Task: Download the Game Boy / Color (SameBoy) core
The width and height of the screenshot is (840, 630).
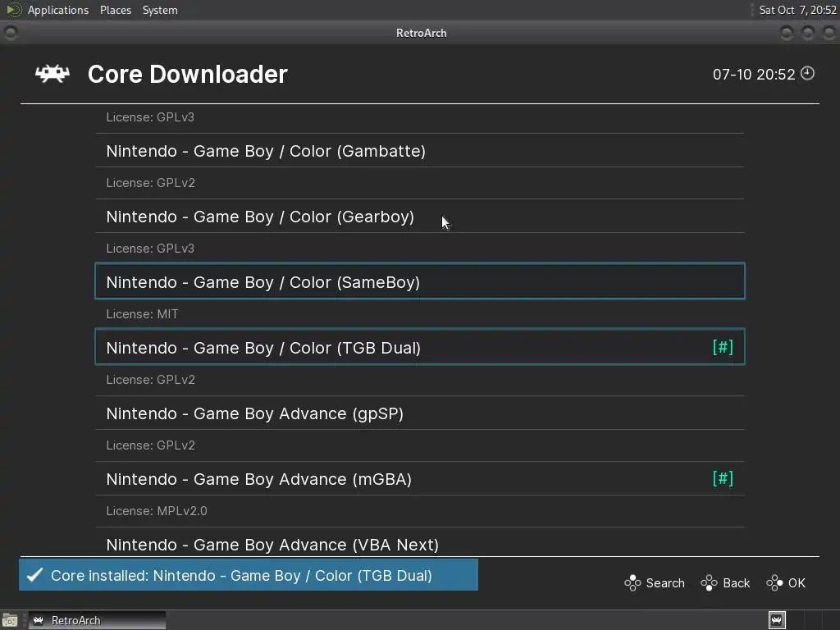Action: 262,282
